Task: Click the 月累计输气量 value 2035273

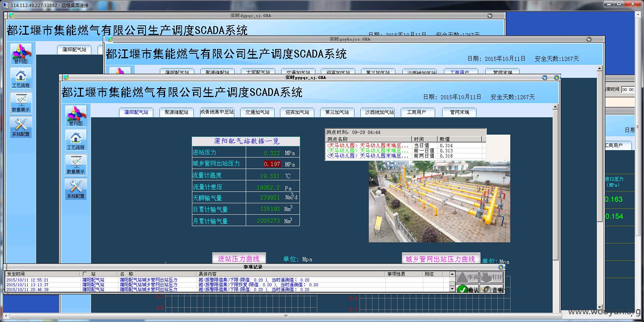Action: coord(269,221)
